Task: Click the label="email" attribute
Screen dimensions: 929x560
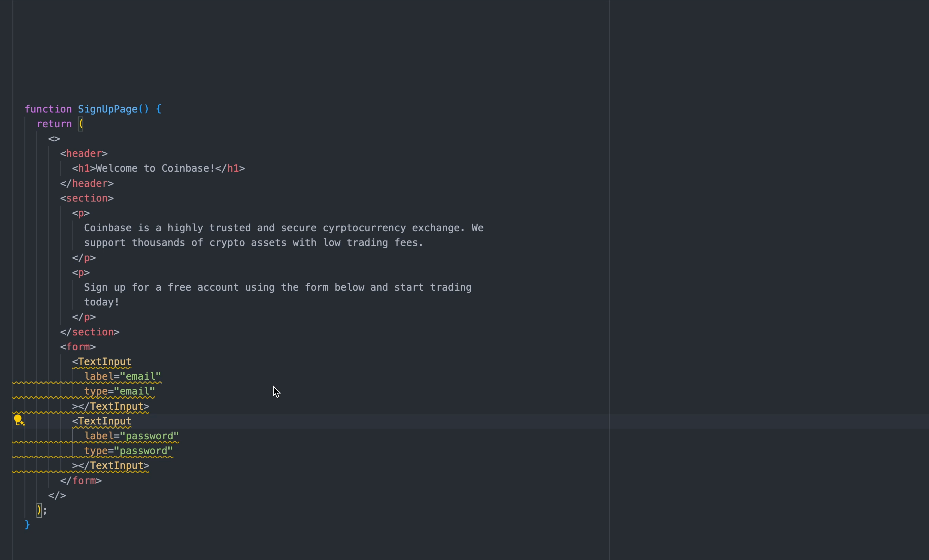Action: click(122, 376)
